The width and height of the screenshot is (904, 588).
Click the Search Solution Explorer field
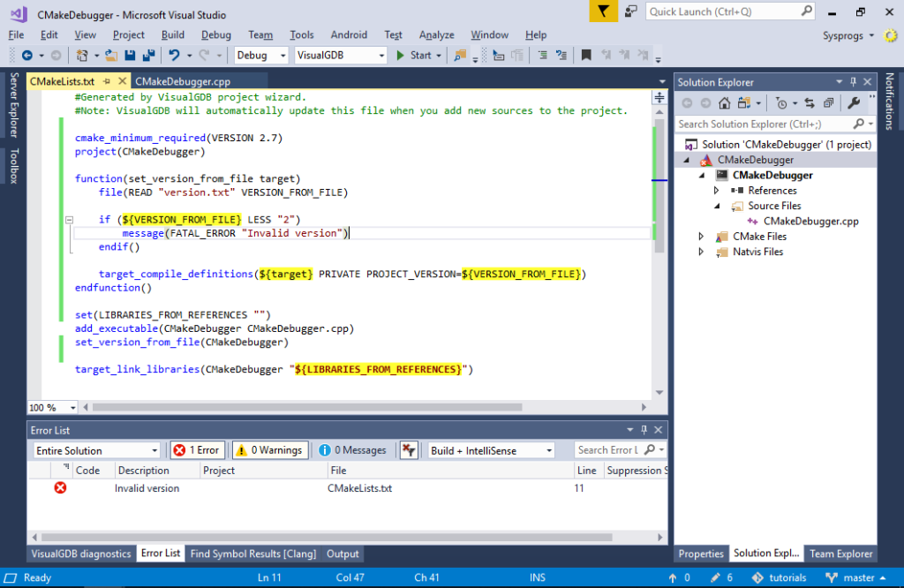coord(775,124)
